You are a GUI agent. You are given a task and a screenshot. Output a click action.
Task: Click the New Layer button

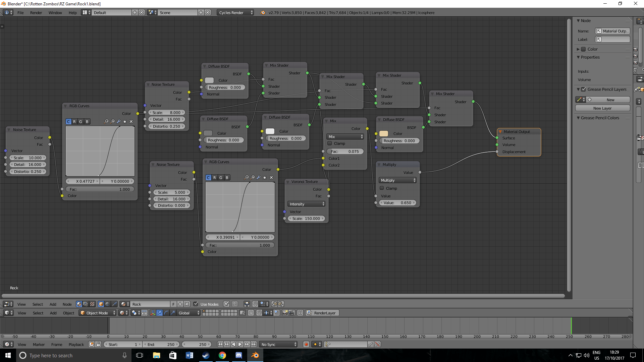(x=603, y=108)
